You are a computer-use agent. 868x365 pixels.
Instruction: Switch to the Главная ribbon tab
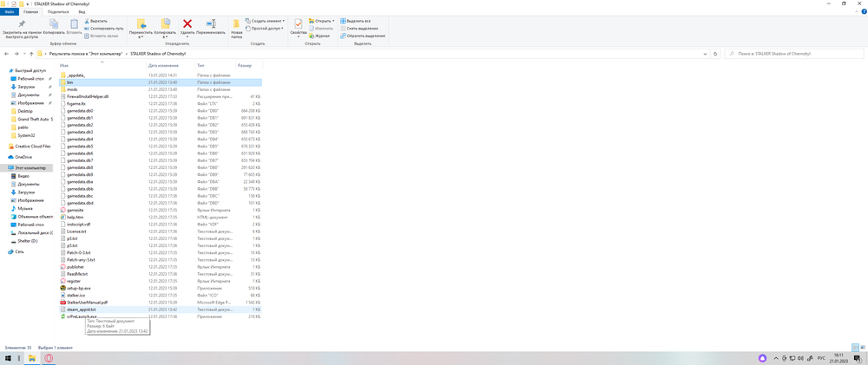pyautogui.click(x=31, y=11)
